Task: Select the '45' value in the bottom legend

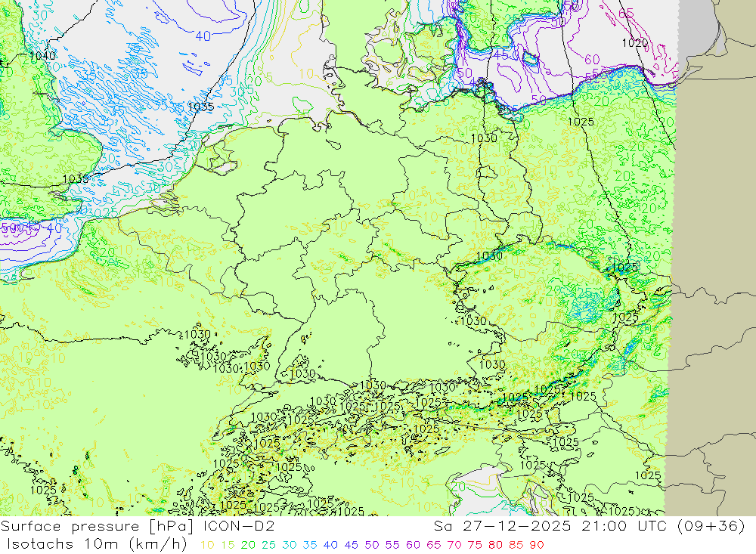Action: tap(351, 545)
